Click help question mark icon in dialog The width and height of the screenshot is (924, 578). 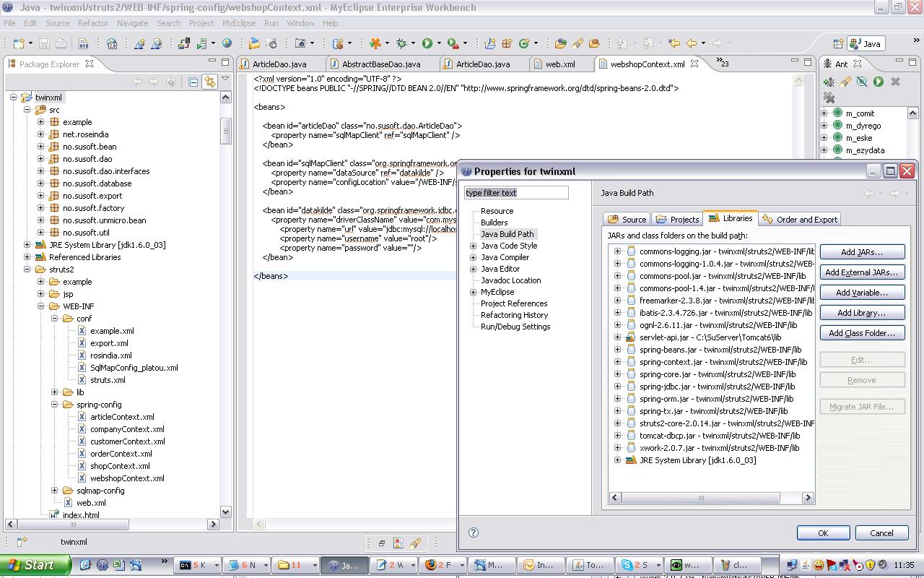tap(474, 532)
